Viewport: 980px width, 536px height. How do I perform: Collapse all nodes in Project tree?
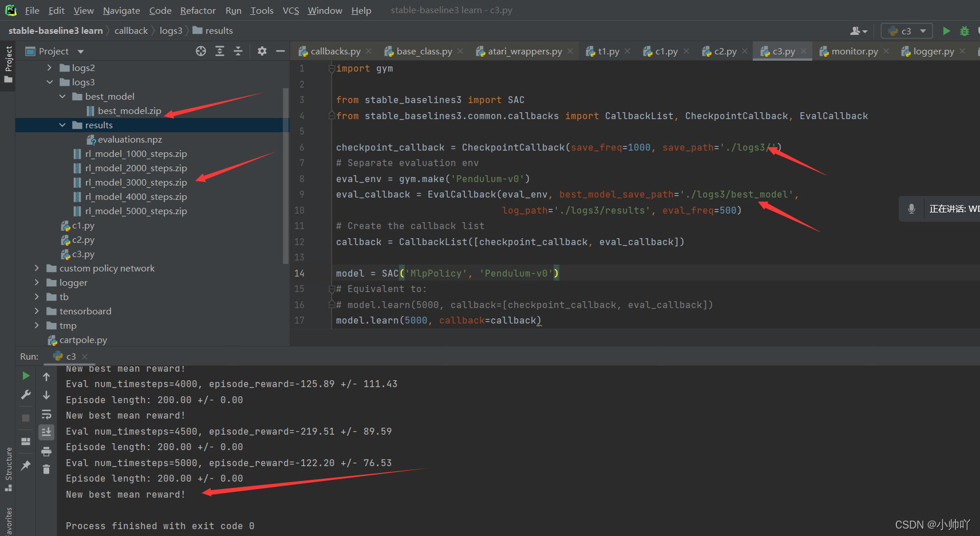(239, 51)
